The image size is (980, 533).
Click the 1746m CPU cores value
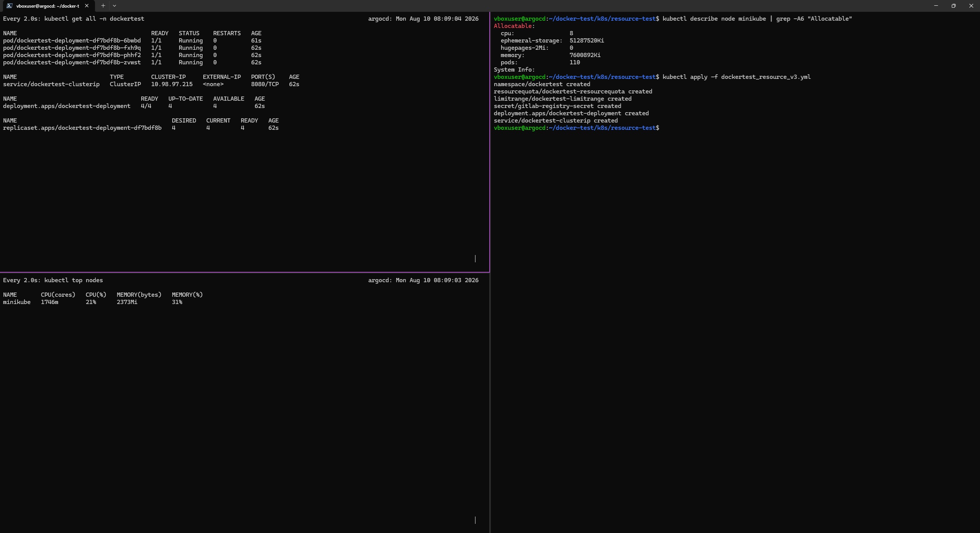pyautogui.click(x=50, y=302)
